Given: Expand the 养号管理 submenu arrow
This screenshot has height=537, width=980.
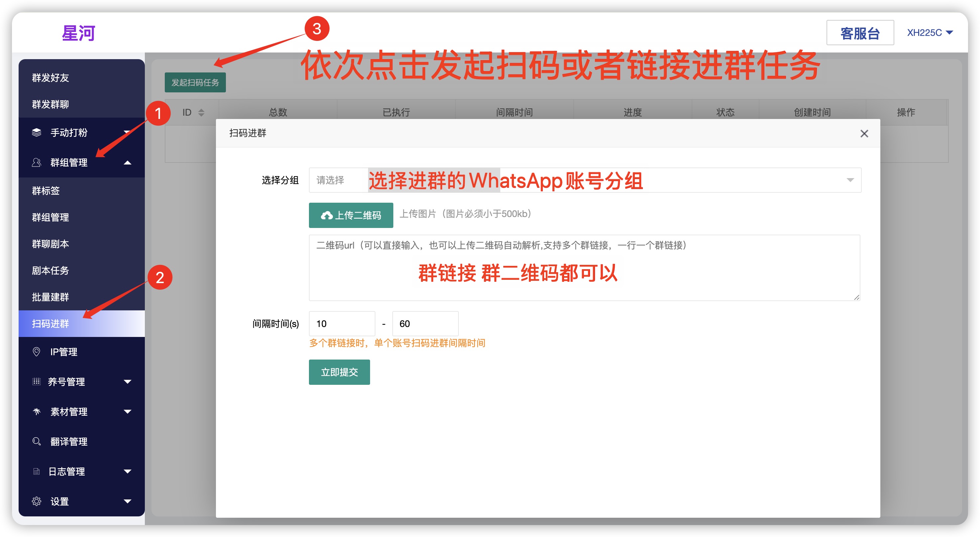Looking at the screenshot, I should [128, 382].
